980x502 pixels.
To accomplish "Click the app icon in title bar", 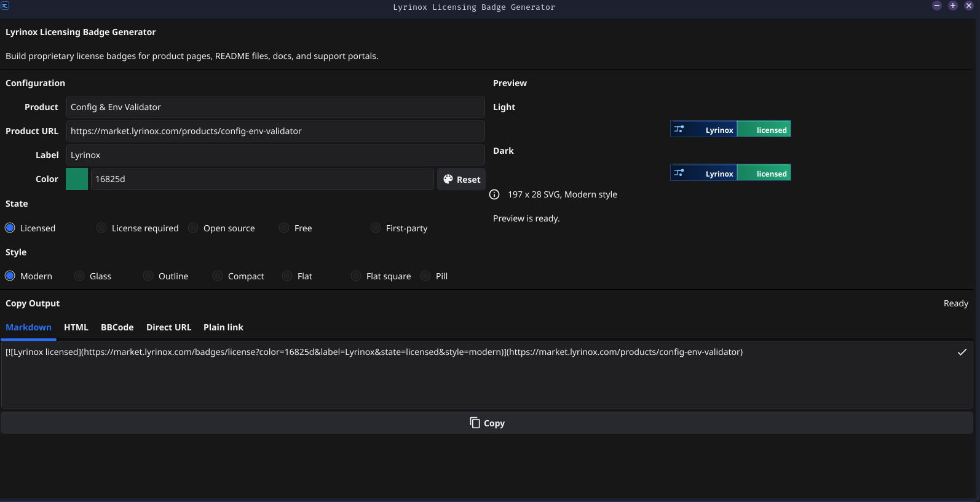I will pyautogui.click(x=5, y=6).
